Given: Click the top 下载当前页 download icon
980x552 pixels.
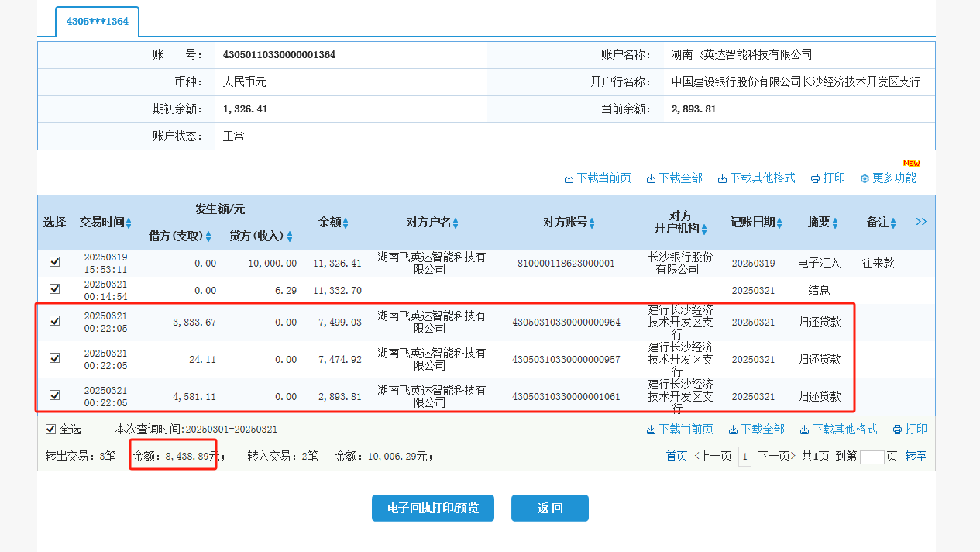Looking at the screenshot, I should click(569, 178).
